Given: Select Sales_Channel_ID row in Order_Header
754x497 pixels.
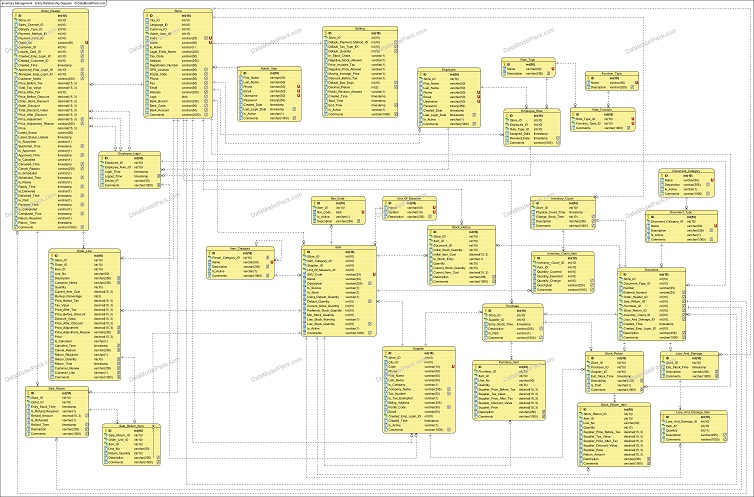Looking at the screenshot, I should (50, 25).
